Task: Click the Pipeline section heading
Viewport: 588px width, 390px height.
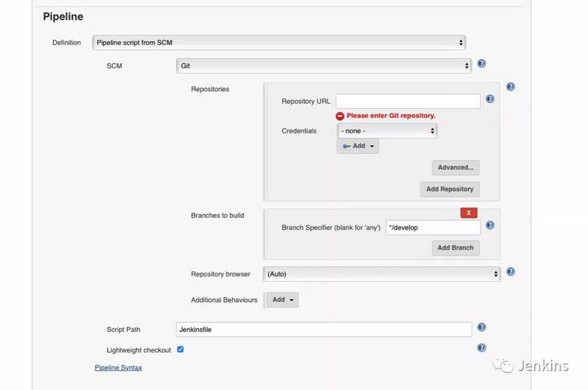Action: [x=63, y=17]
